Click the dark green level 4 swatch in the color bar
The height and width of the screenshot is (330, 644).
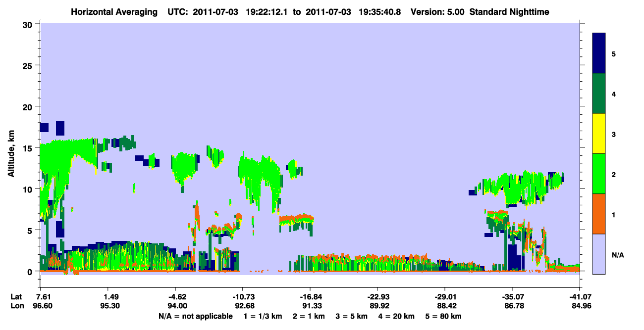click(x=599, y=93)
